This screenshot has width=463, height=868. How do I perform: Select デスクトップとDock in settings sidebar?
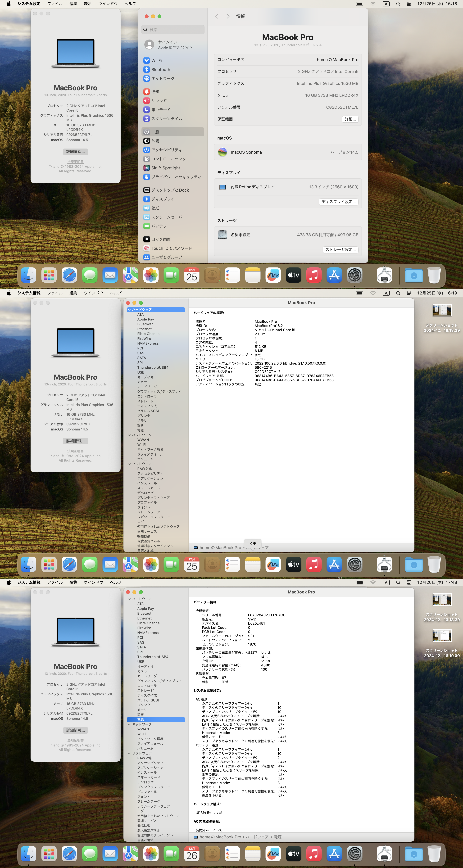coord(172,190)
